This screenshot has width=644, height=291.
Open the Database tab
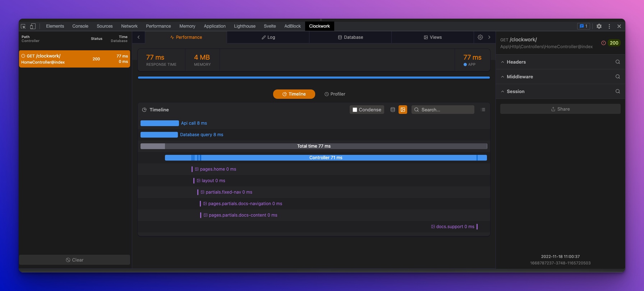(350, 37)
